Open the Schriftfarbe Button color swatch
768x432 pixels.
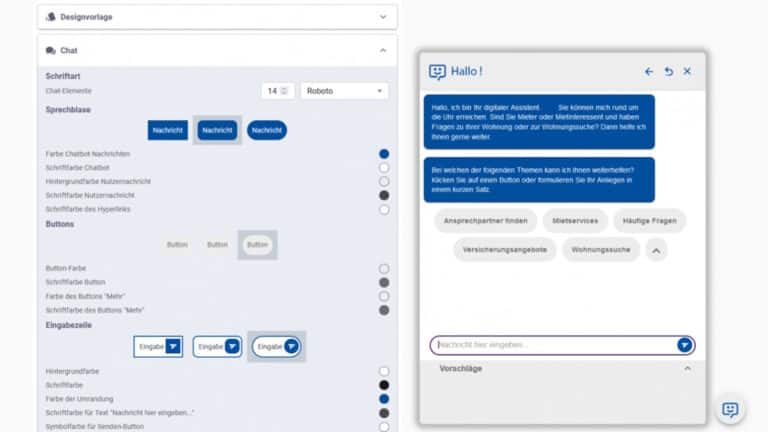click(384, 282)
